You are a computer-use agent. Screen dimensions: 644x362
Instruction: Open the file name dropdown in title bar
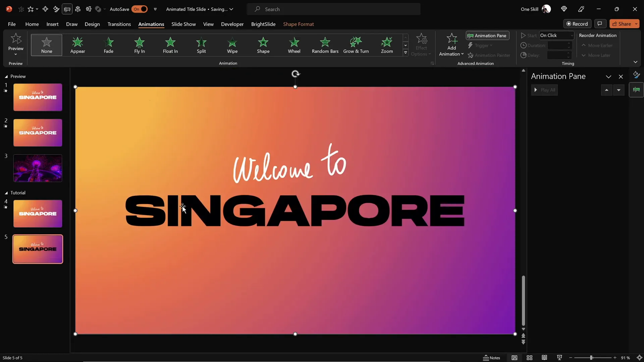coord(231,9)
